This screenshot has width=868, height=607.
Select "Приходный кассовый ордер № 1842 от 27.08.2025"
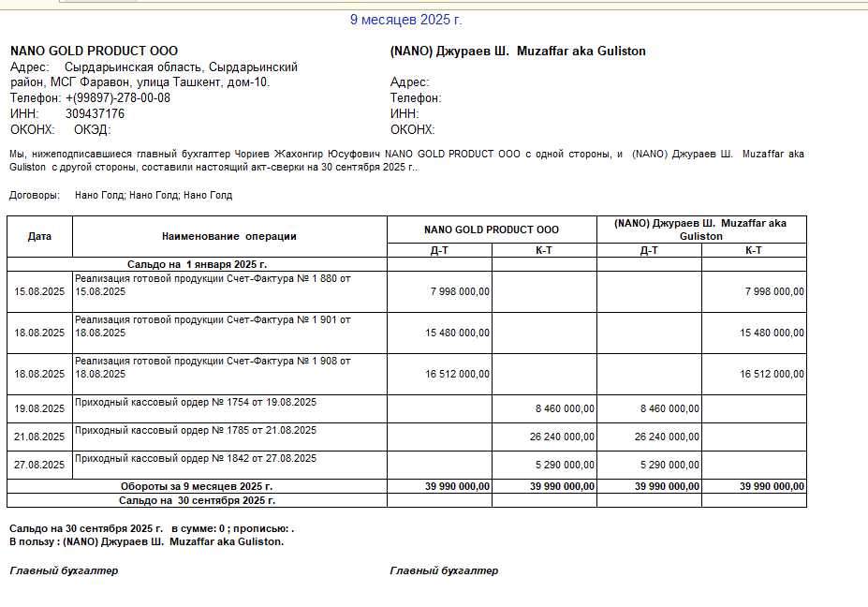tap(196, 459)
